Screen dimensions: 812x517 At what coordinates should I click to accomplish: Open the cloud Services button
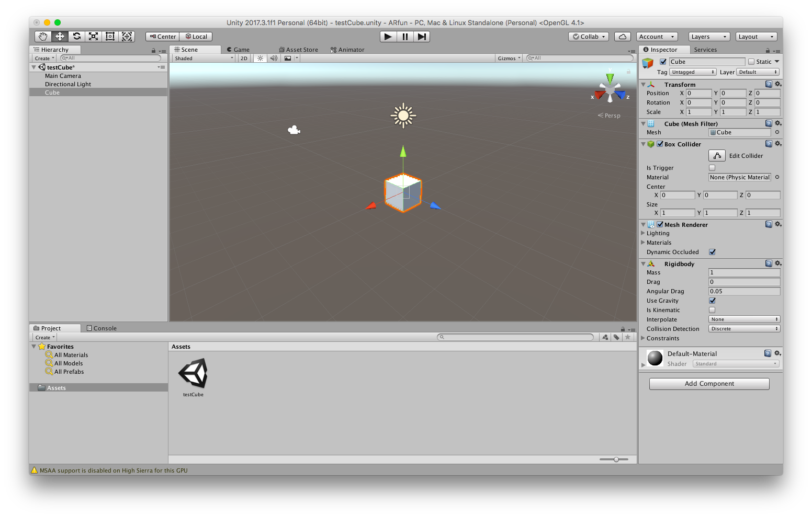(622, 37)
